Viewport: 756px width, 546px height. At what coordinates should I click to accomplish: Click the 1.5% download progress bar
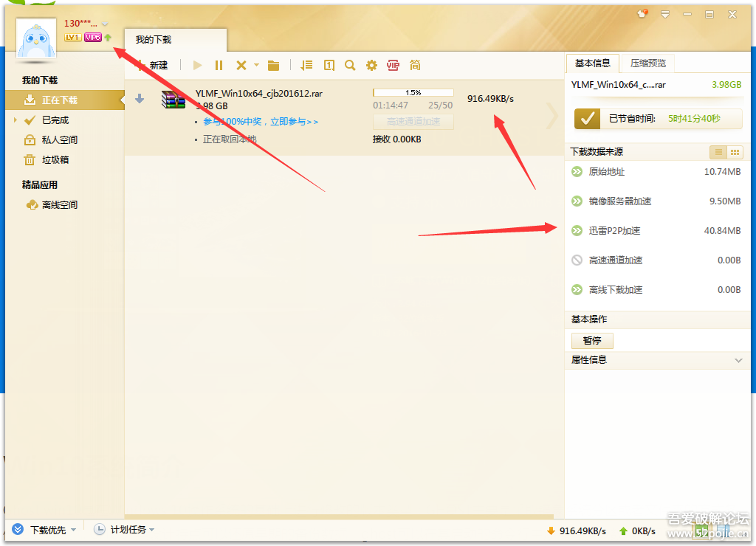pyautogui.click(x=413, y=93)
